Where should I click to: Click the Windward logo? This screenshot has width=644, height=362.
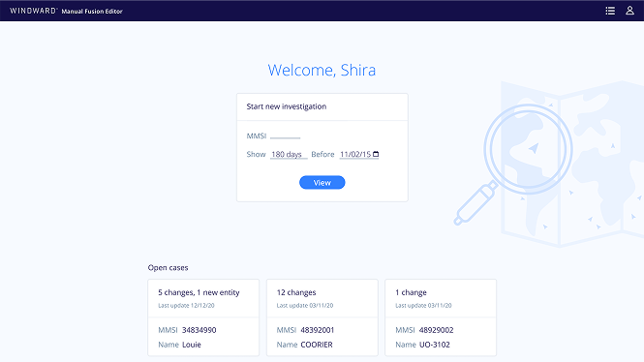tap(33, 11)
